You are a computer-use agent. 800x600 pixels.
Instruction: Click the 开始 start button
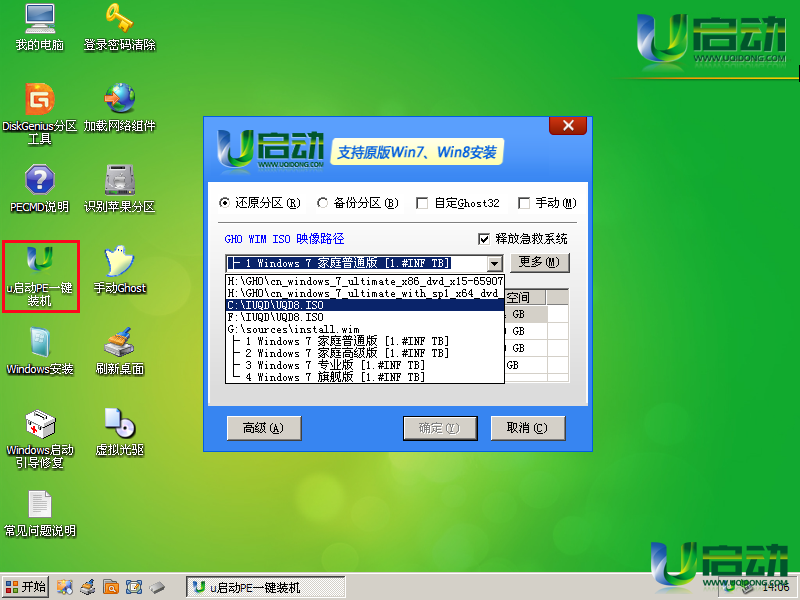pos(25,587)
